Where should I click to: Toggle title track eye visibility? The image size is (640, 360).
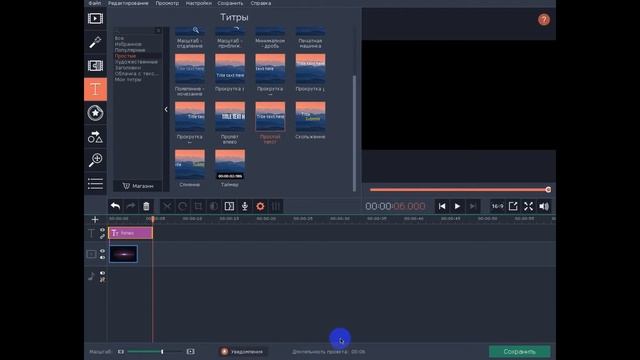click(x=102, y=230)
